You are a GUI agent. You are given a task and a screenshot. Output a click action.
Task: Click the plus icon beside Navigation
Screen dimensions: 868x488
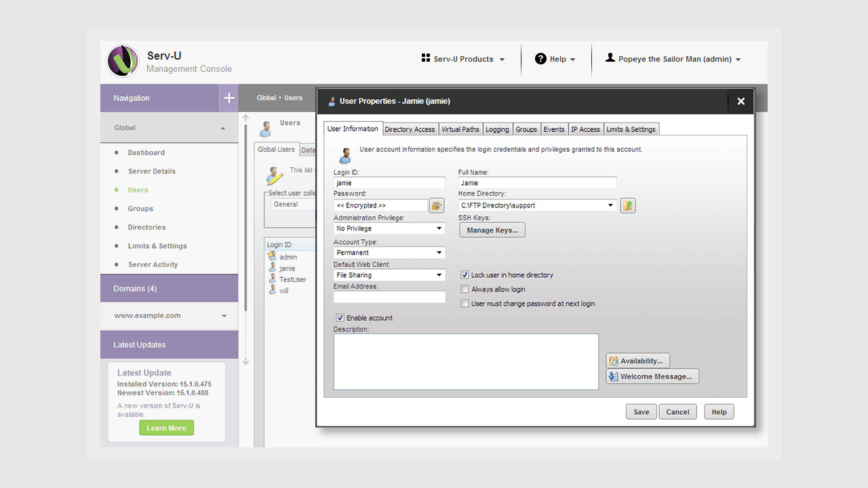pos(229,98)
